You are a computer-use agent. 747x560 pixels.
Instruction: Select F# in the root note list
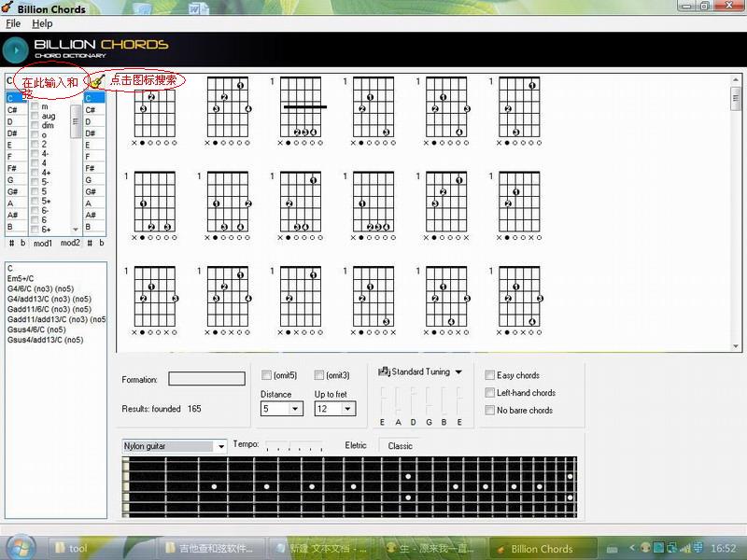(16, 169)
